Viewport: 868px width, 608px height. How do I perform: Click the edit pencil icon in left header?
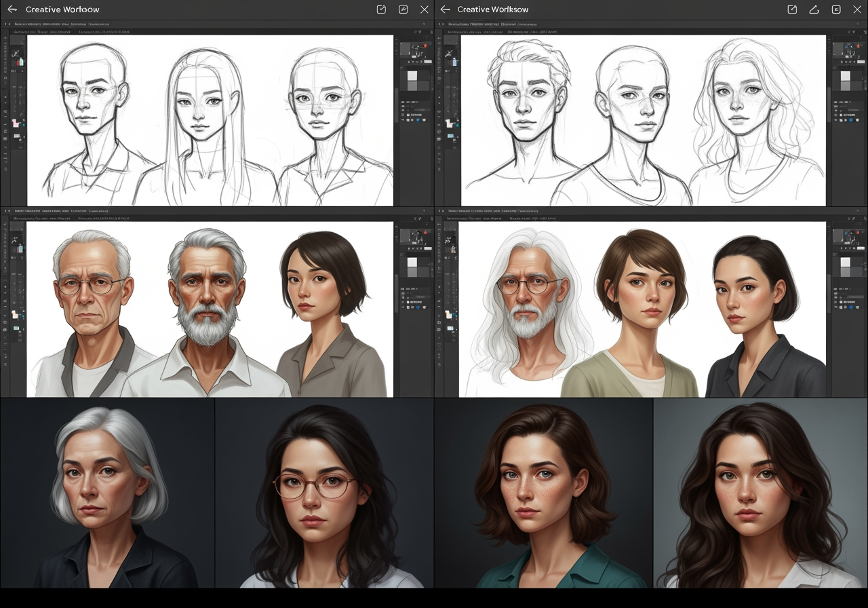(x=403, y=9)
